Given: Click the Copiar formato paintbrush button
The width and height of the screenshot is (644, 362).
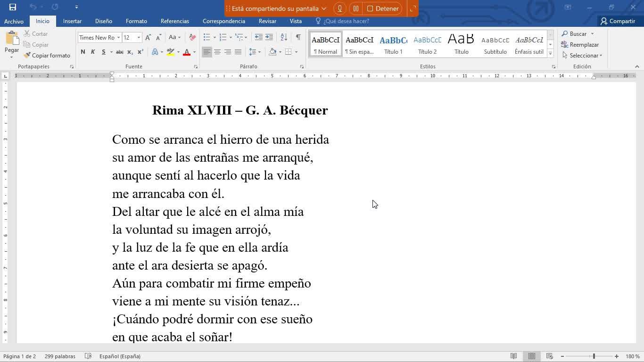Looking at the screenshot, I should [x=47, y=56].
